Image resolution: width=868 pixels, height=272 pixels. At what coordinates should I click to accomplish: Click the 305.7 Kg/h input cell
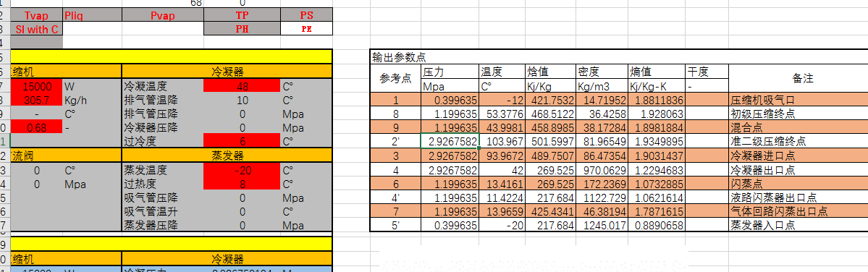[36, 100]
